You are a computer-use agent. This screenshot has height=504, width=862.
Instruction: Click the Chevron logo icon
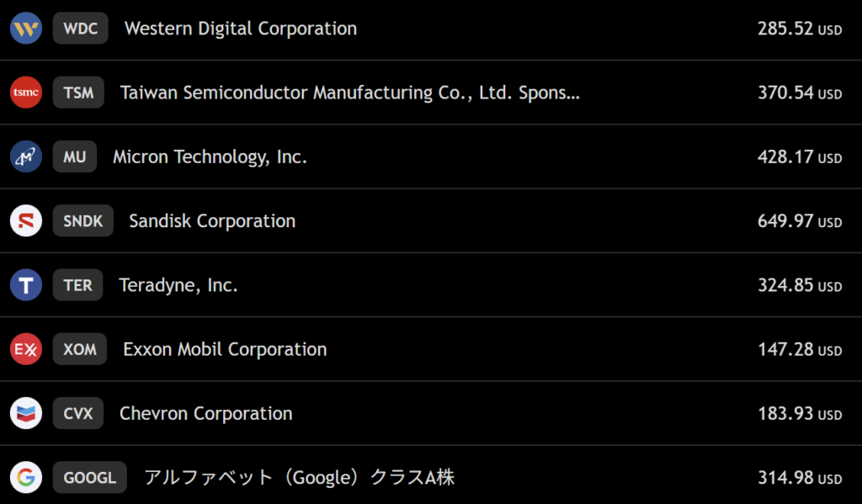pos(26,414)
